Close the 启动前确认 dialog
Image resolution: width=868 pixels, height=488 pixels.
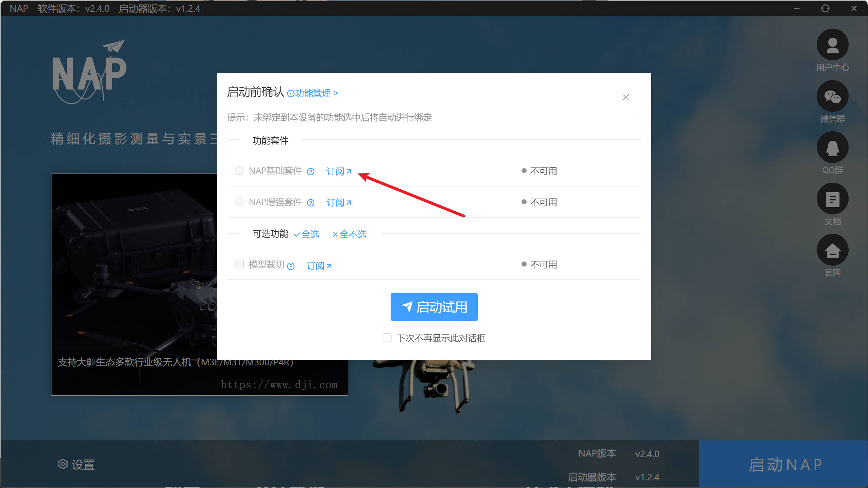click(x=625, y=97)
